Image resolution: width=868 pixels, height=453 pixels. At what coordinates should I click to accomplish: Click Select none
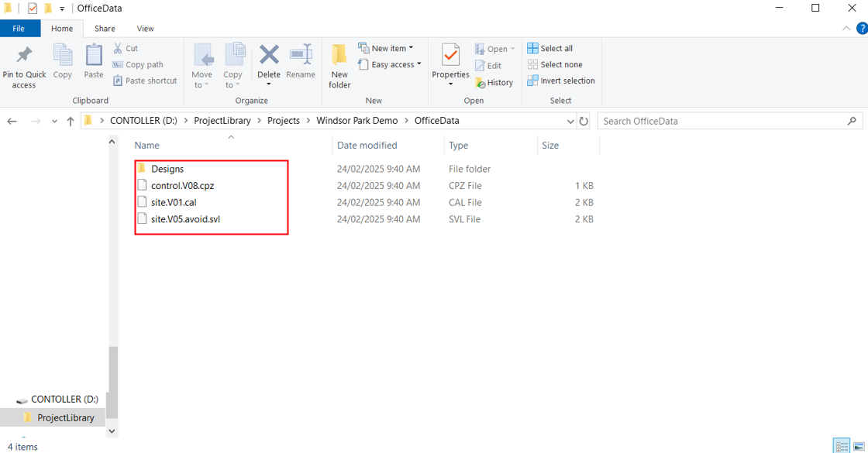pos(555,64)
